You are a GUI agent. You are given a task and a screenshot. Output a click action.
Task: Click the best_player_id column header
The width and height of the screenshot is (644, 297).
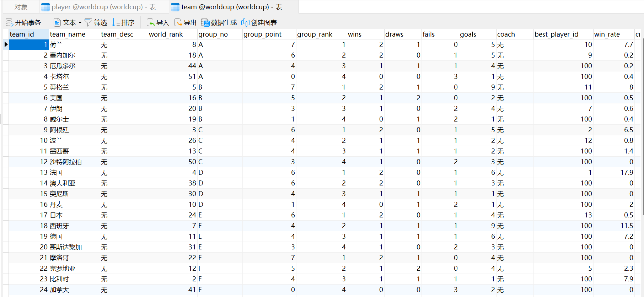pyautogui.click(x=563, y=34)
